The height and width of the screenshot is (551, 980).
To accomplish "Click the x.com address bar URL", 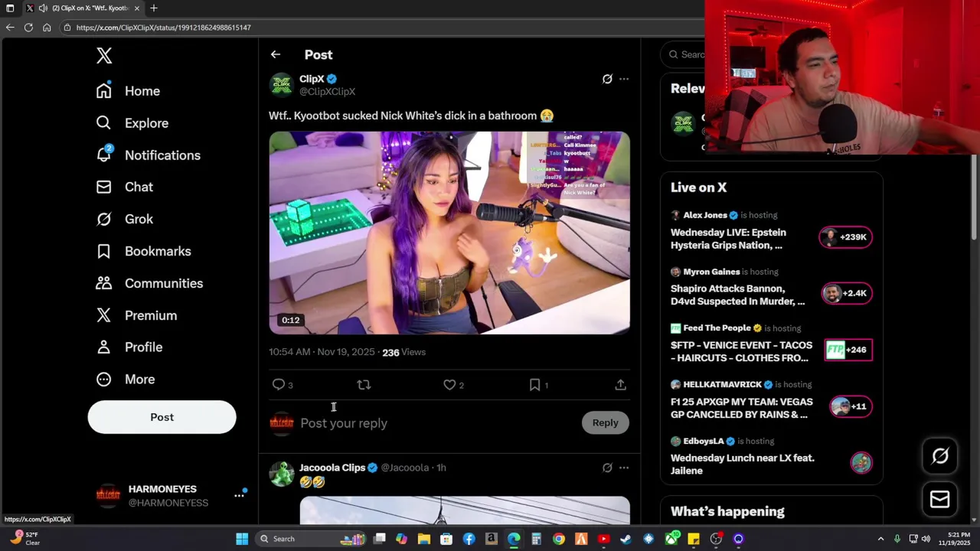I will point(163,28).
